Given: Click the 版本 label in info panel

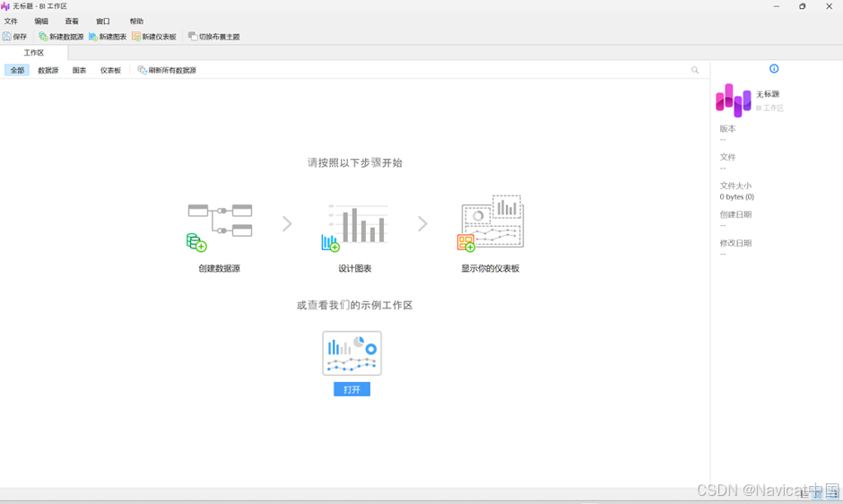Looking at the screenshot, I should tap(727, 128).
